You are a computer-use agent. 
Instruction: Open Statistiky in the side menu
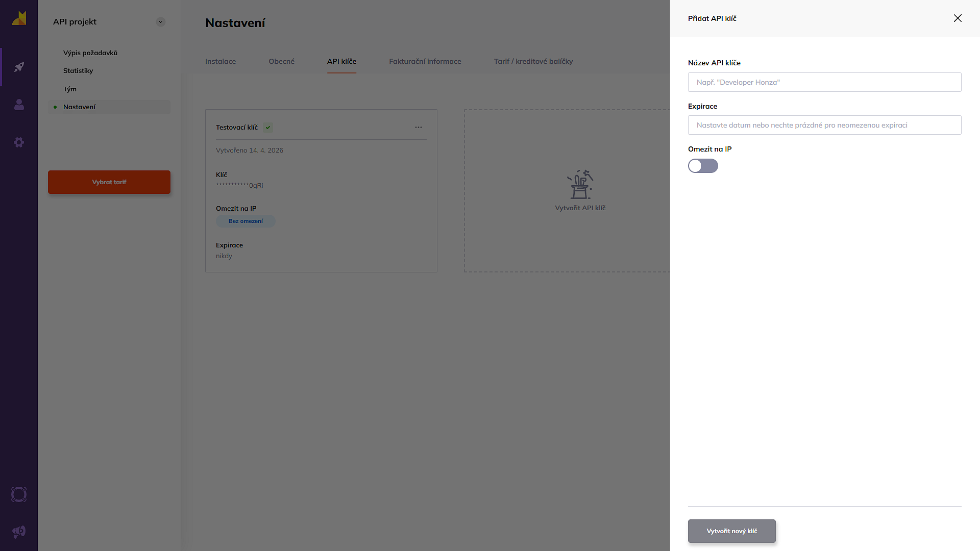(x=78, y=71)
